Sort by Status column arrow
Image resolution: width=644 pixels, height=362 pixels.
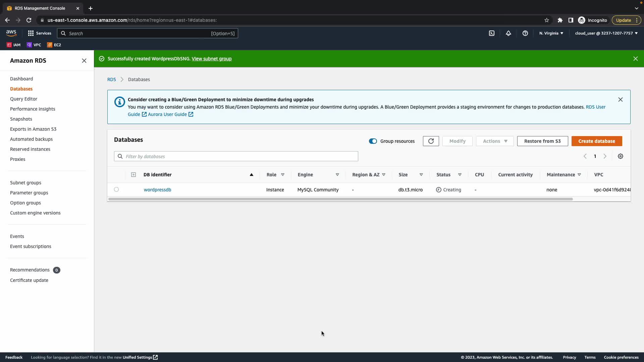click(460, 175)
